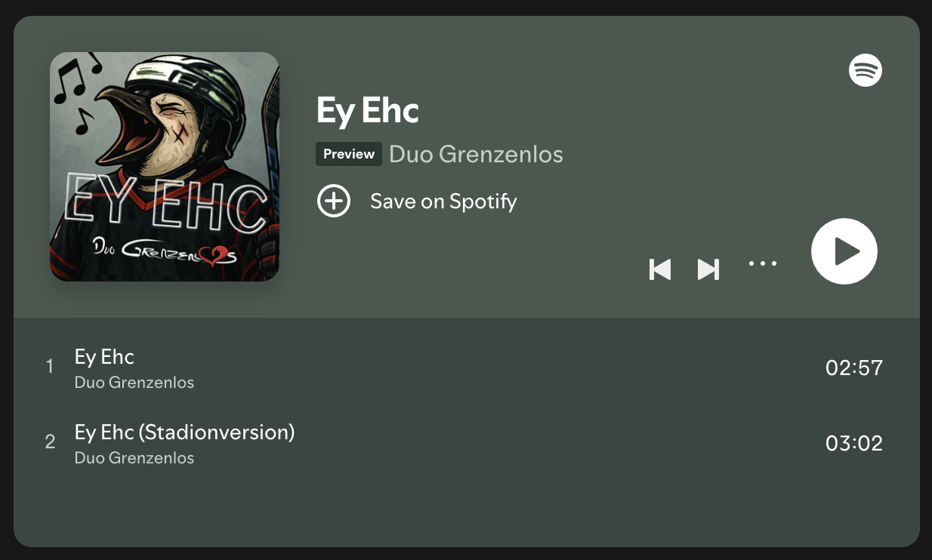The width and height of the screenshot is (932, 560).
Task: Click Duo Grenzenlos under the first track
Action: click(x=134, y=383)
